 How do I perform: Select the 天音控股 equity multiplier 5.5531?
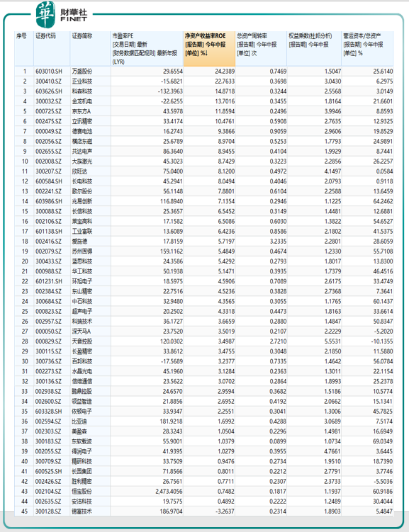[332, 341]
